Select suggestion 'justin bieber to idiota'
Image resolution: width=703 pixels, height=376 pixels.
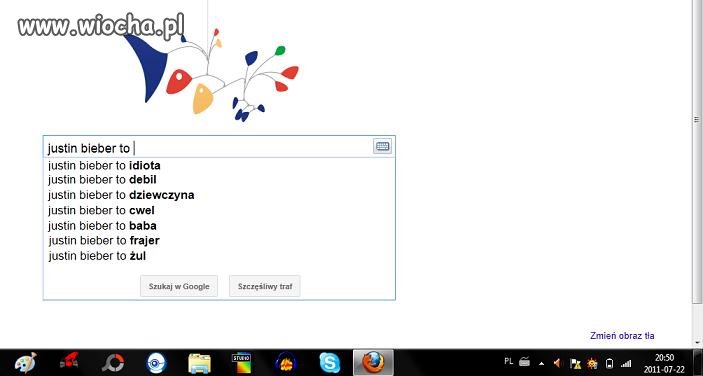219,165
